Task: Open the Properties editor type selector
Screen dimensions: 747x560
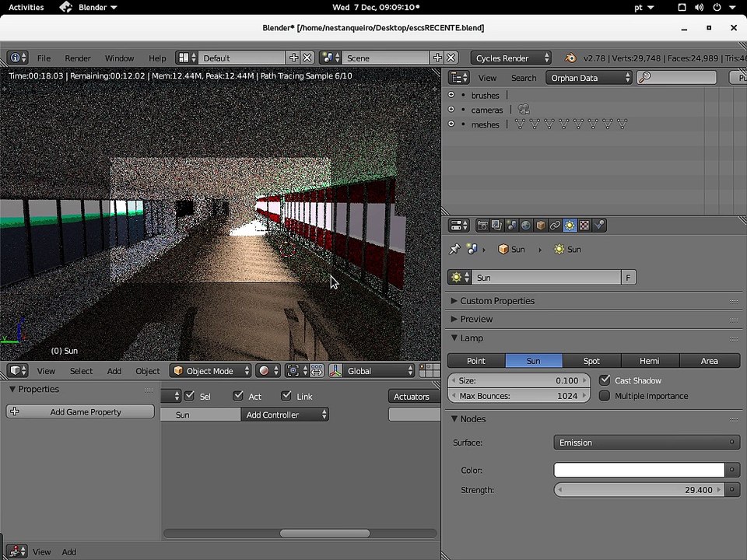Action: 459,226
